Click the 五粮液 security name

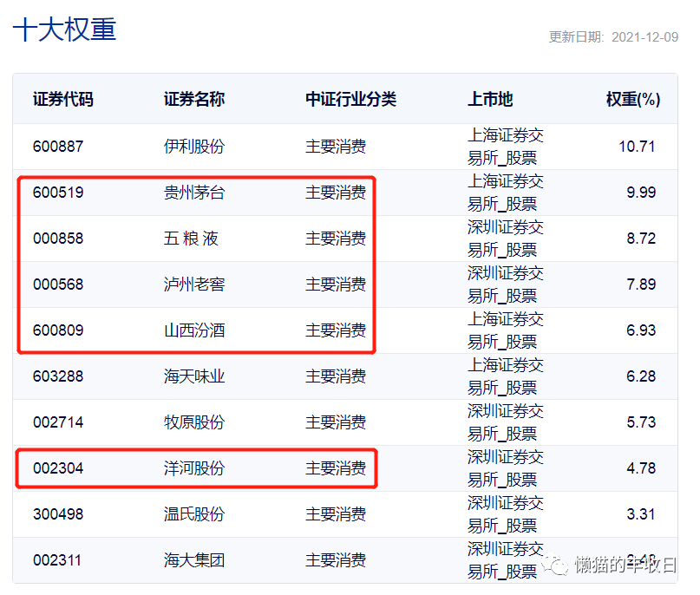click(x=191, y=239)
